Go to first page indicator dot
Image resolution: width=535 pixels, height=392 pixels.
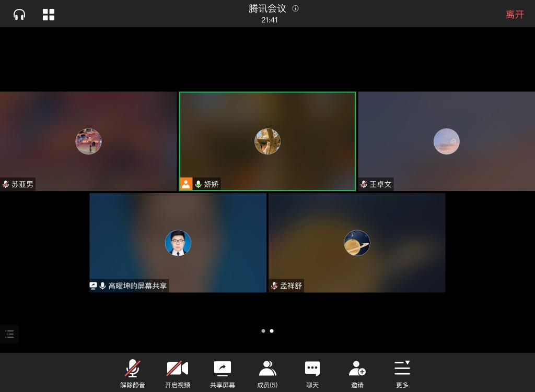click(263, 331)
